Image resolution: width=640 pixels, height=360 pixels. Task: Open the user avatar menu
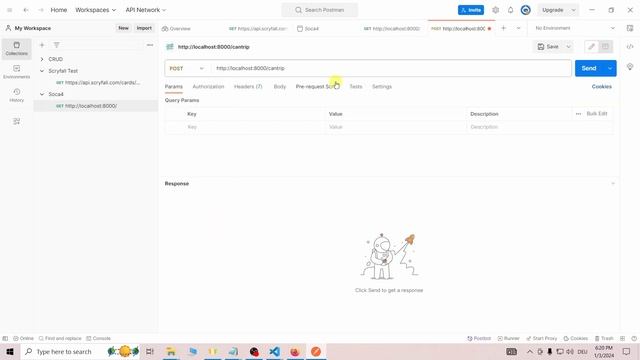pos(525,10)
